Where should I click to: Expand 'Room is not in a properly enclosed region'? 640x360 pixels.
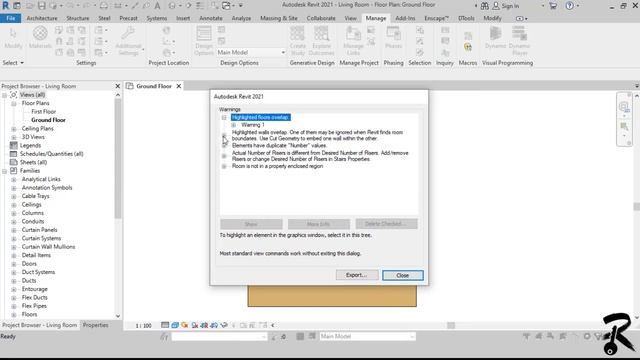coord(224,166)
